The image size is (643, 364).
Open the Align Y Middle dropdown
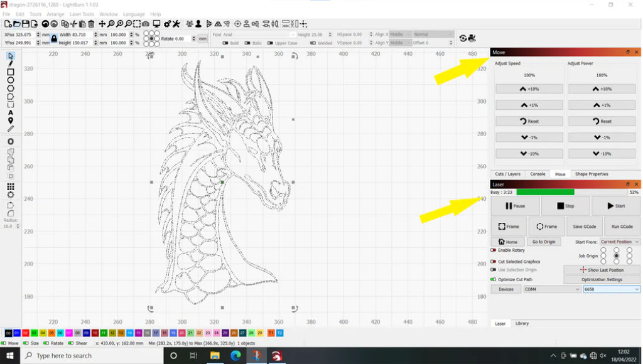[x=400, y=43]
